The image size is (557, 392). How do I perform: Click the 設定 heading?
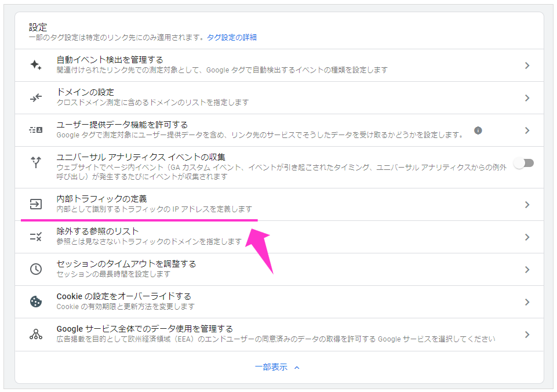[x=38, y=27]
